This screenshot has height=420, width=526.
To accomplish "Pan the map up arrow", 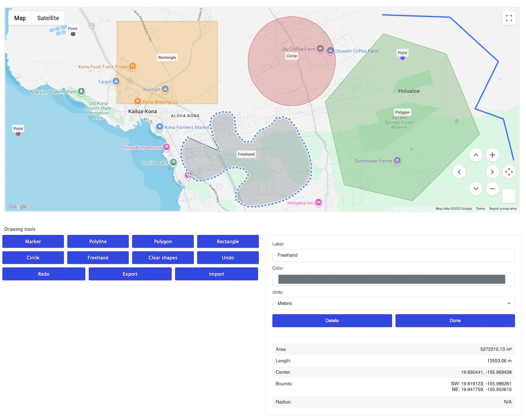I will [476, 155].
